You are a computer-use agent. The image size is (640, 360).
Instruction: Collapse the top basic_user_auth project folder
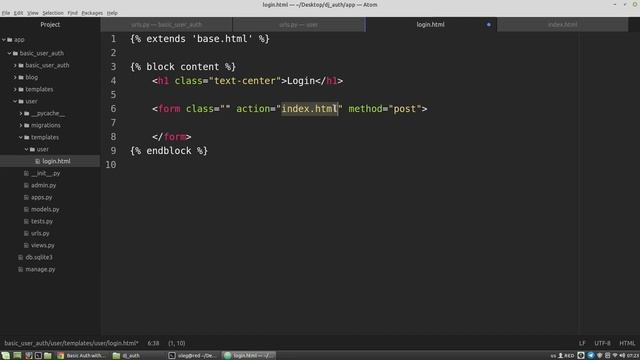(9, 53)
